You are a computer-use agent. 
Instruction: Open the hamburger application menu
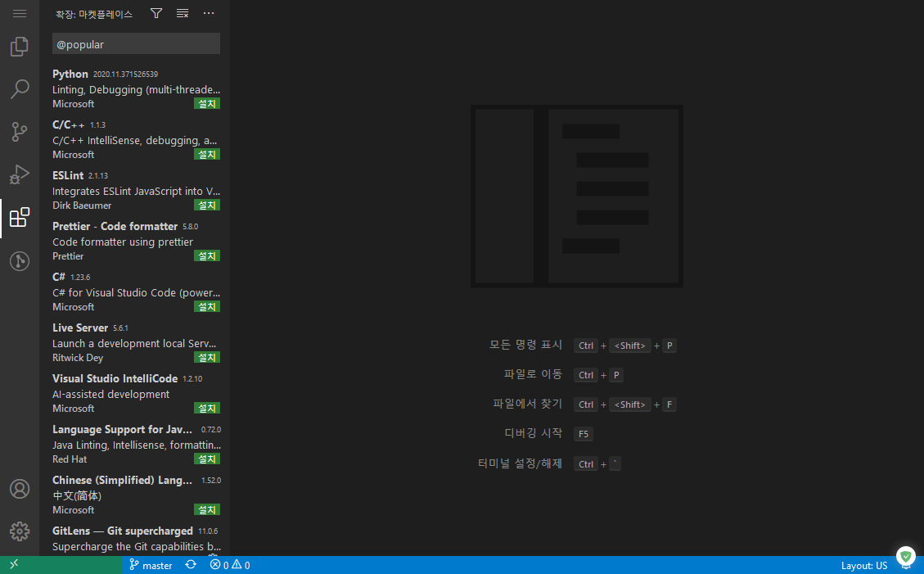20,13
